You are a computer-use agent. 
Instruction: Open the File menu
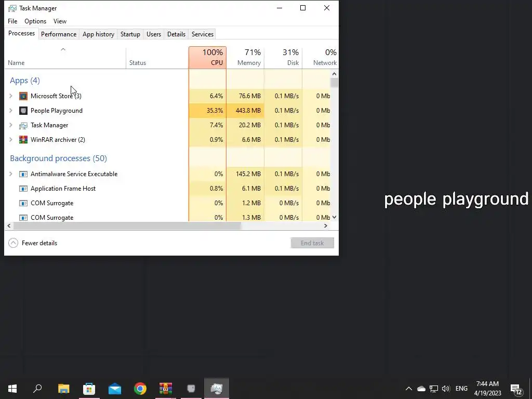coord(12,21)
